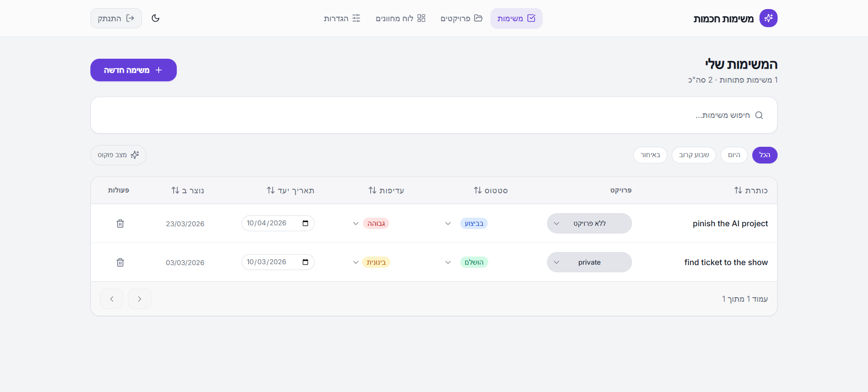Click the משימה חדשה button
This screenshot has height=392, width=868.
tap(133, 70)
